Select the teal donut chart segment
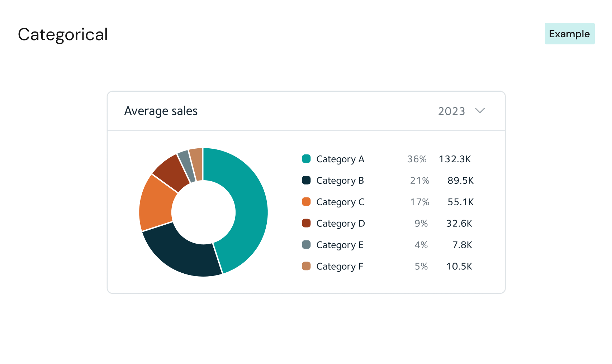Image resolution: width=612 pixels, height=364 pixels. click(249, 208)
